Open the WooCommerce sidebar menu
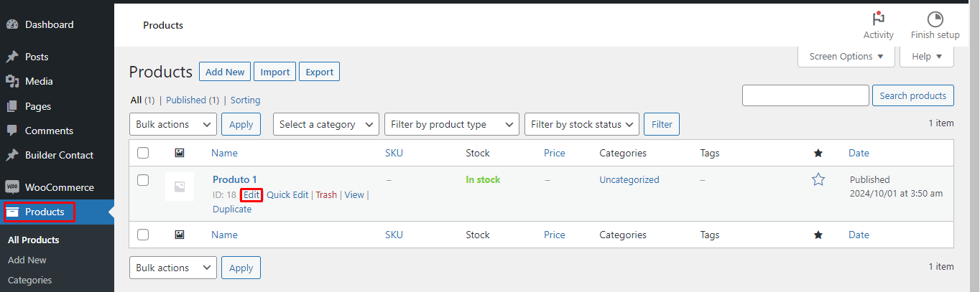Viewport: 980px width, 292px height. [x=59, y=187]
